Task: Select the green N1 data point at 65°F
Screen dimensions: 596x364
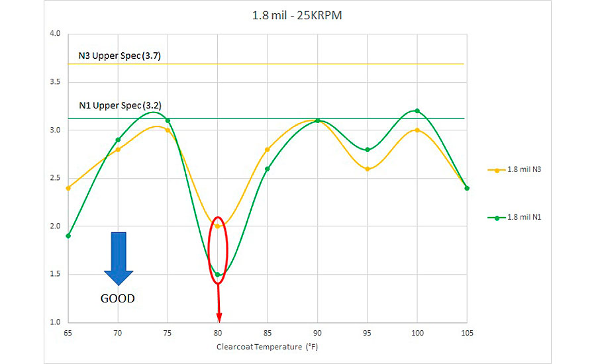Action: pyautogui.click(x=68, y=236)
